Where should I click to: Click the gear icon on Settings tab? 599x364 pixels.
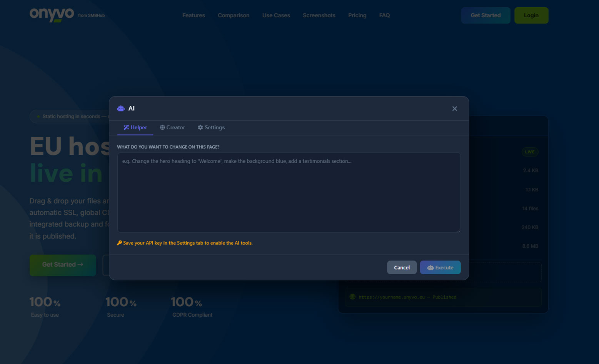(x=200, y=127)
